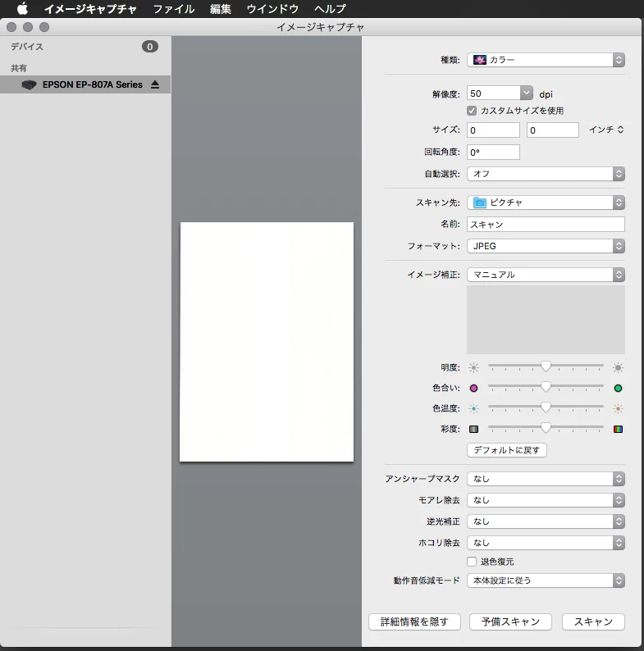
Task: Open the イメージ補正 dropdown
Action: tap(546, 275)
